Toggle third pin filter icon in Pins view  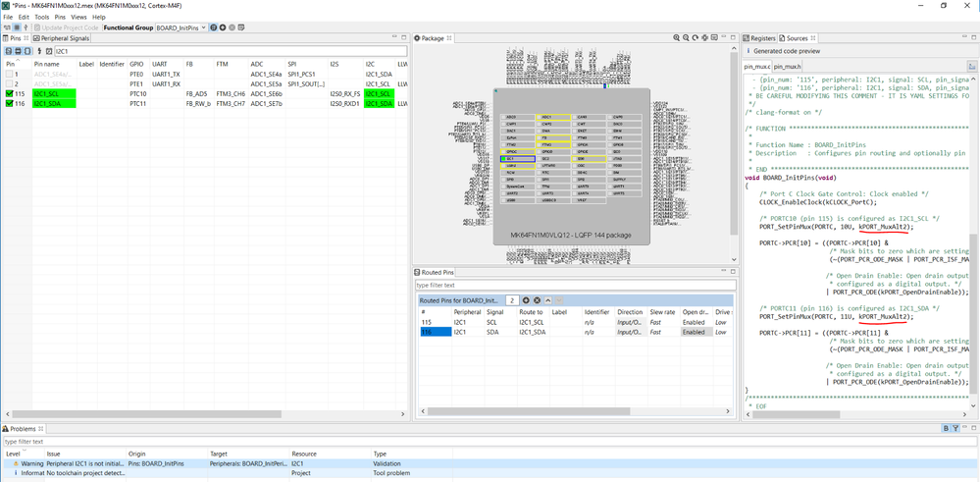point(26,51)
